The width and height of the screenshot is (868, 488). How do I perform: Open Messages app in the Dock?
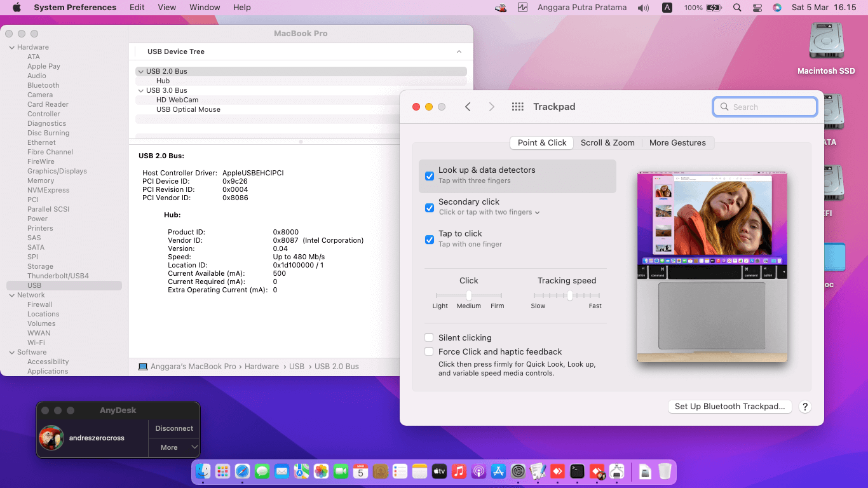click(x=262, y=471)
